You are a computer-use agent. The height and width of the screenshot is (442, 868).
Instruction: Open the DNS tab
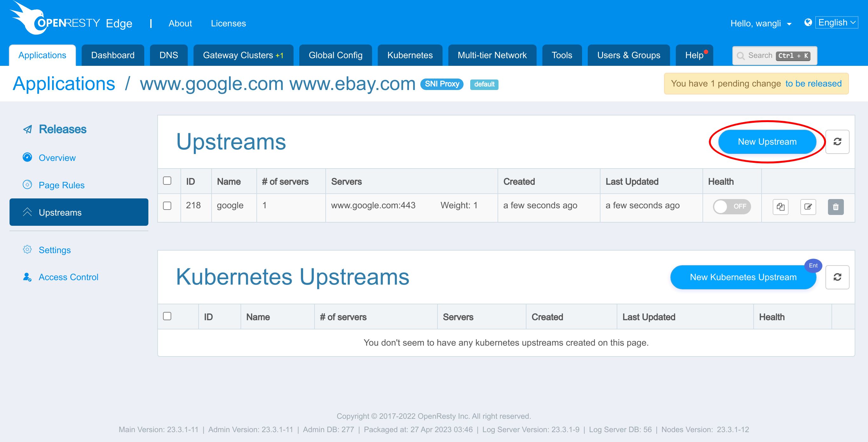[168, 55]
